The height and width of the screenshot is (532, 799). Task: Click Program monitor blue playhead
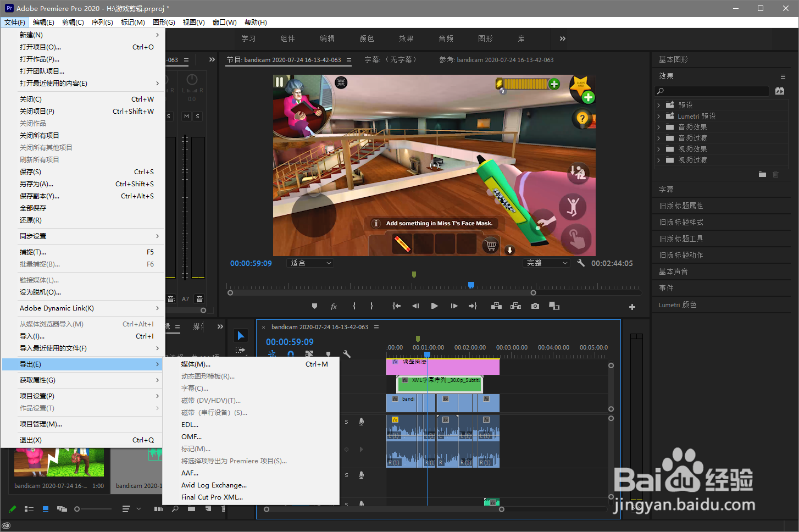(471, 285)
